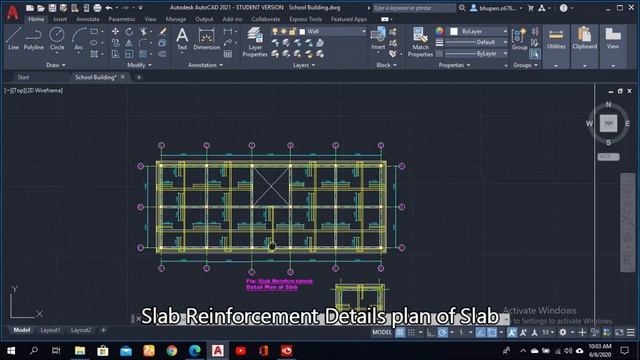
Task: Open a new drawing tab with plus
Action: point(139,77)
